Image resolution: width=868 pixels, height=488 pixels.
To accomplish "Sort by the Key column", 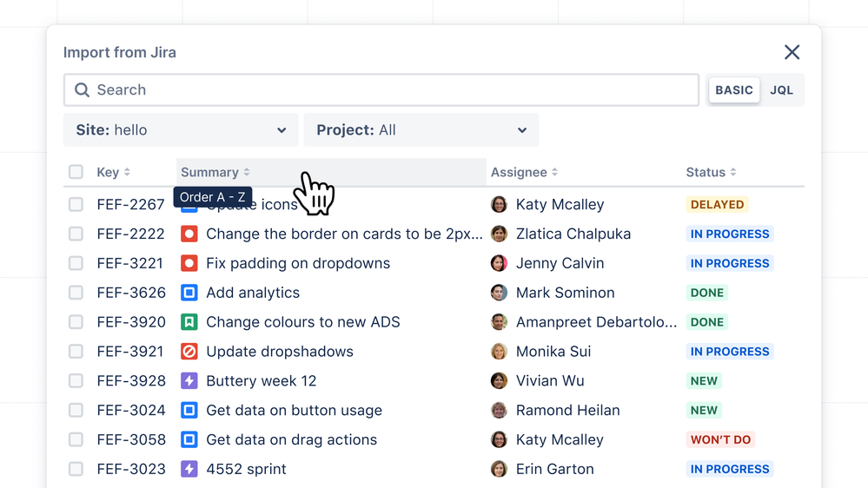I will tap(114, 172).
